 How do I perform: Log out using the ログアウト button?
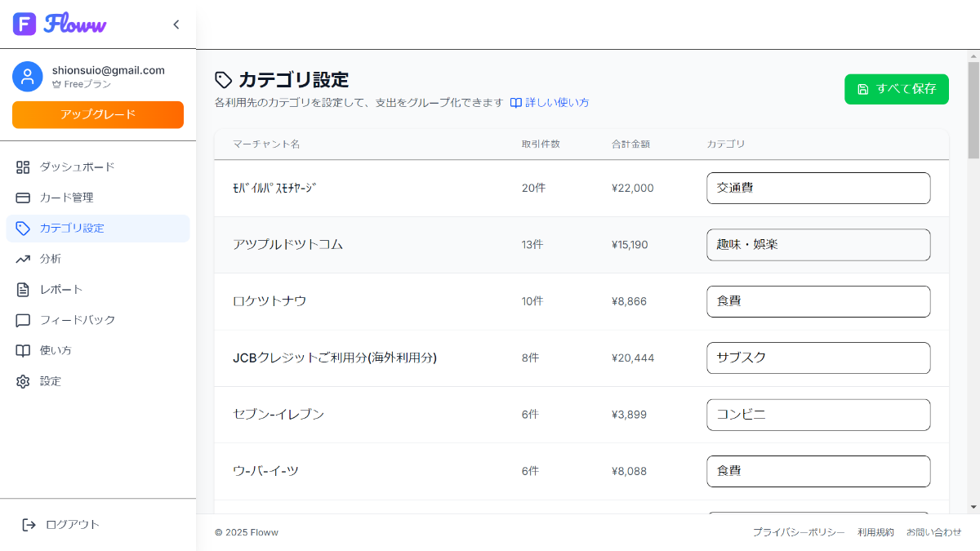[x=61, y=524]
